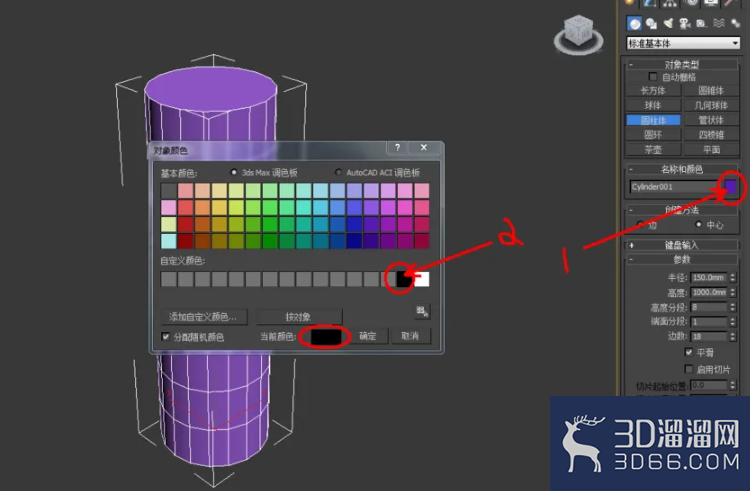Click the 按对象 button
Image resolution: width=750 pixels, height=491 pixels.
click(x=298, y=316)
